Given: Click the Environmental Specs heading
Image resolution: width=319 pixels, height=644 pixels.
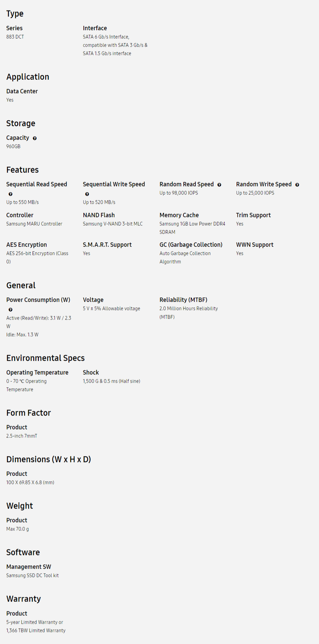Looking at the screenshot, I should [46, 358].
